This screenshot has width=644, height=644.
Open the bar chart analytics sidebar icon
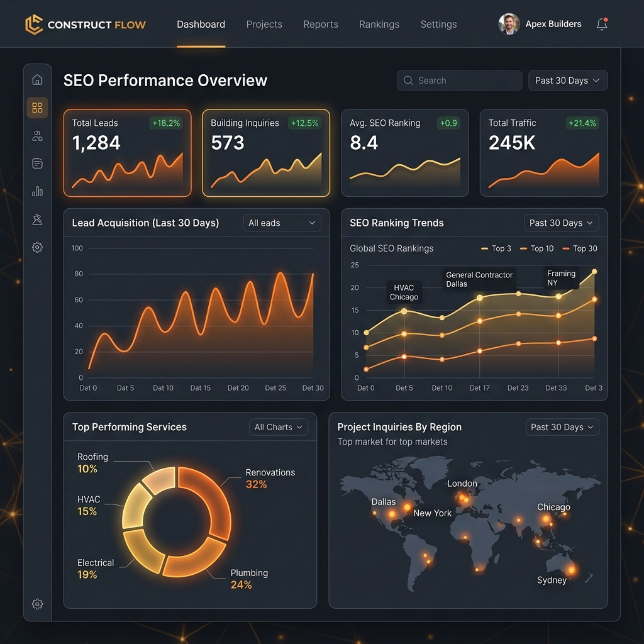point(37,191)
